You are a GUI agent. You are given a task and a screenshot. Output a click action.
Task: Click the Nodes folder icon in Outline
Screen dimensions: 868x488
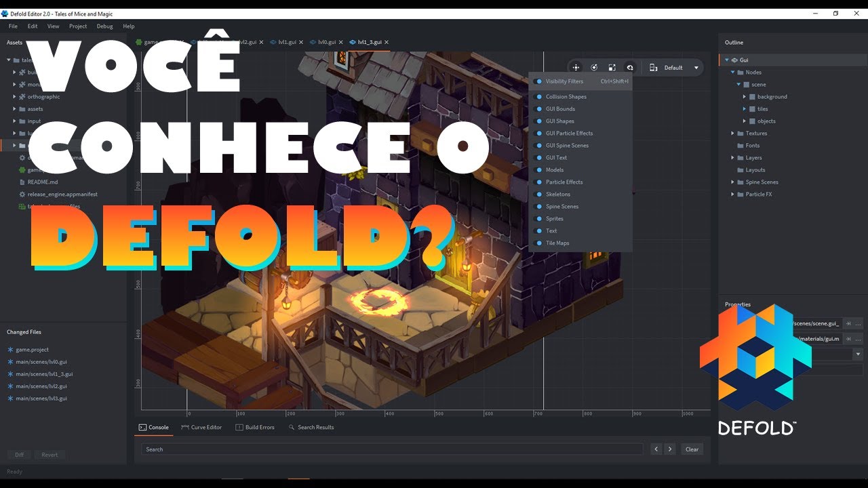pyautogui.click(x=741, y=73)
